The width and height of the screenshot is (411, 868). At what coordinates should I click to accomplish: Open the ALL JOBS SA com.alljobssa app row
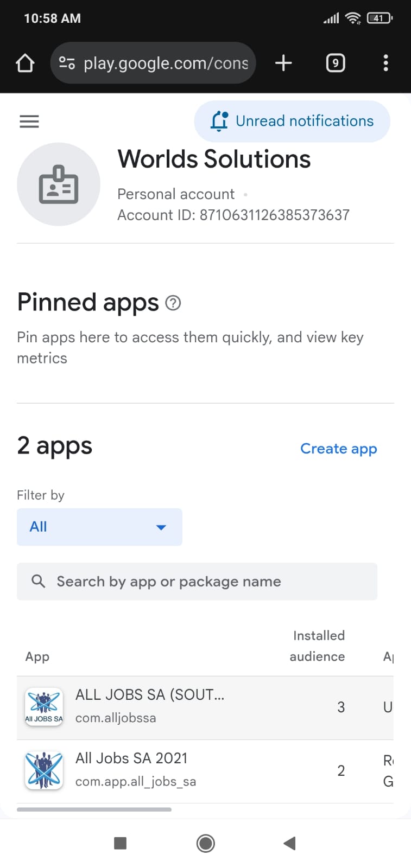[150, 706]
